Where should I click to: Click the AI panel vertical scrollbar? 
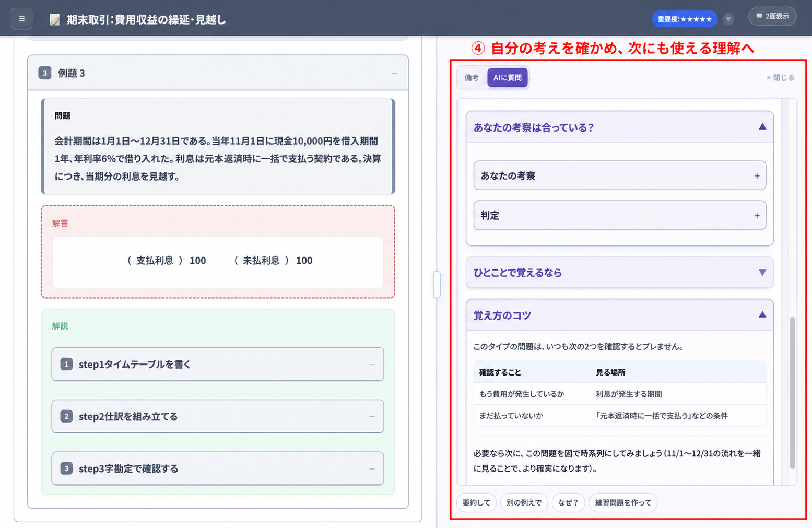[792, 393]
